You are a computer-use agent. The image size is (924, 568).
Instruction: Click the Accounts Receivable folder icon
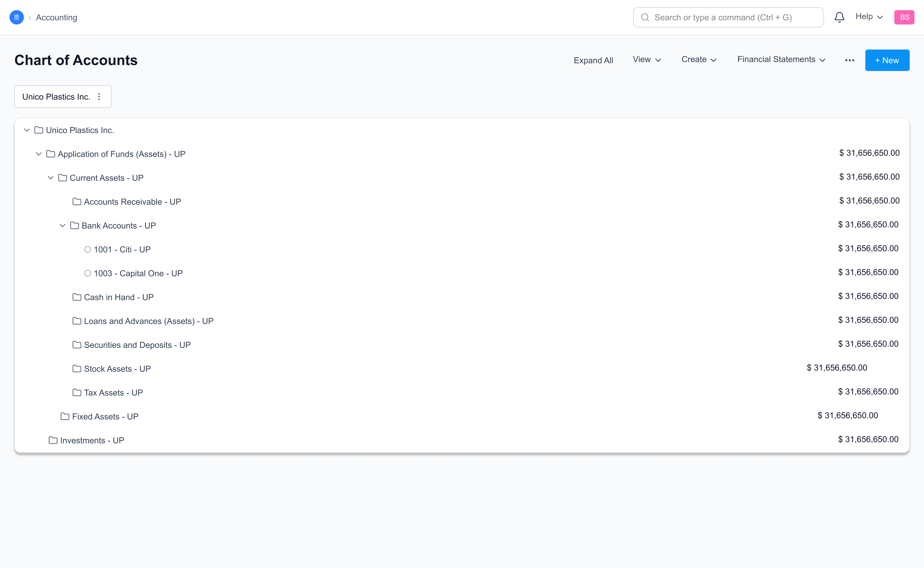[77, 202]
